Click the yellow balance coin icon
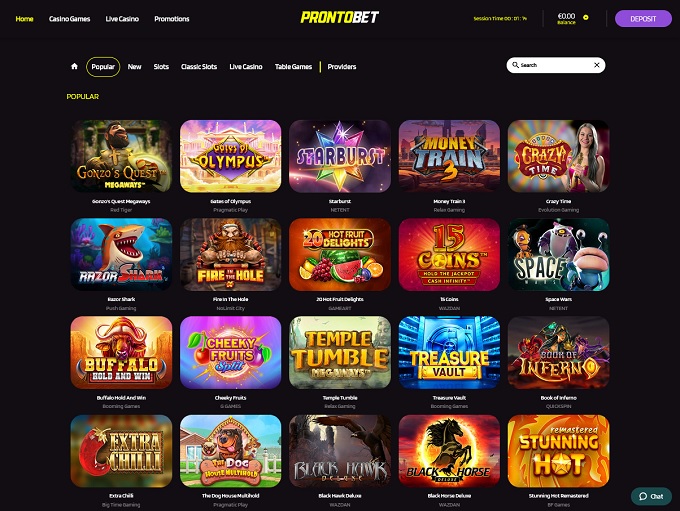The height and width of the screenshot is (511, 680). tap(586, 17)
